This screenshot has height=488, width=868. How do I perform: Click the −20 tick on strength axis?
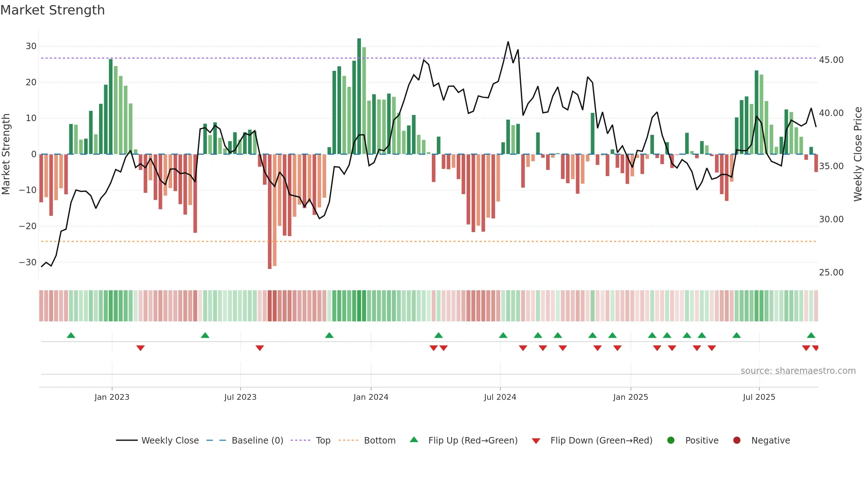pos(28,226)
